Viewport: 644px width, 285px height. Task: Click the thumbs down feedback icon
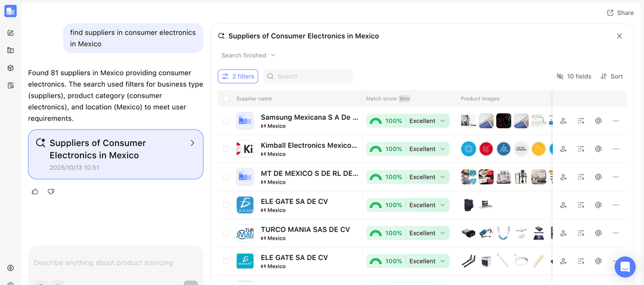coord(51,191)
